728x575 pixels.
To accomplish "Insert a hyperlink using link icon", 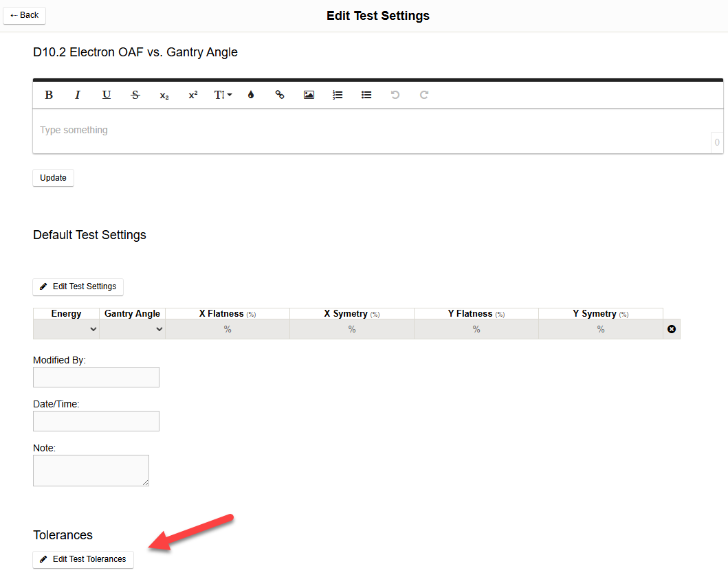I will coord(280,95).
